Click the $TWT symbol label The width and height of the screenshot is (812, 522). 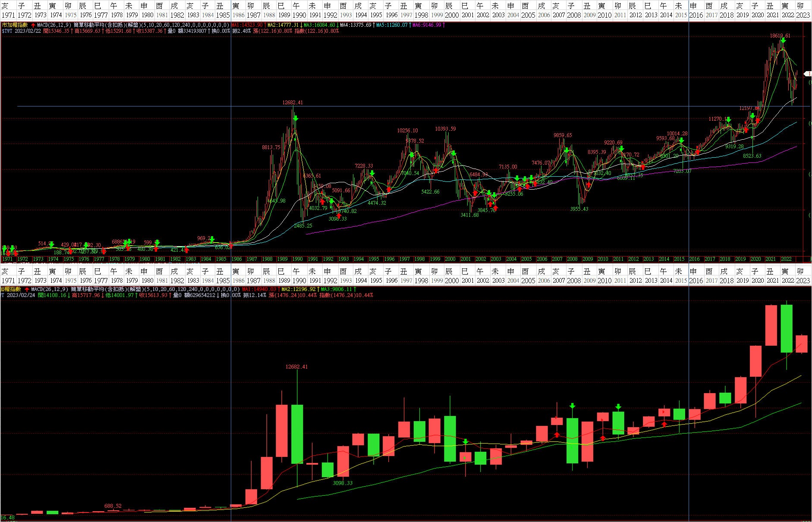click(7, 31)
